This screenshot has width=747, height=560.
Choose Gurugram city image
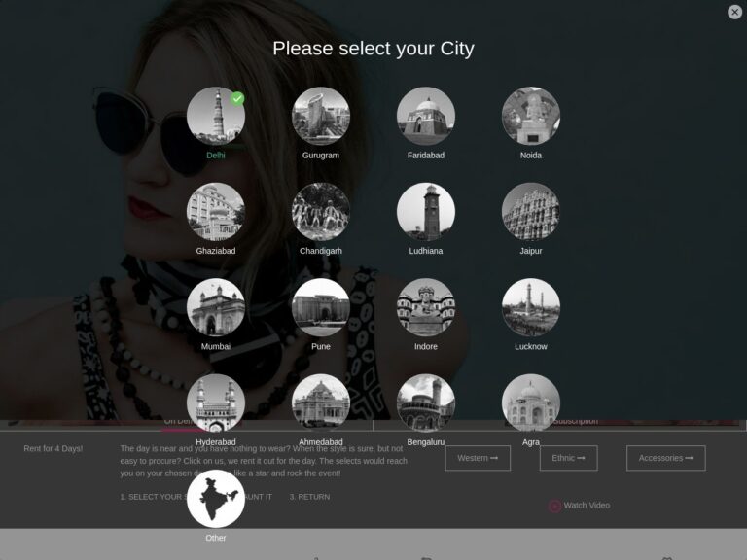pos(321,116)
